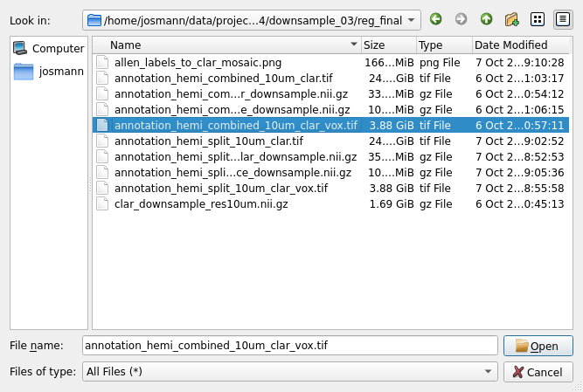Viewport: 583px width, 392px height.
Task: Select annotation_hemi_split_10um_clar_vox.tif file
Action: click(330, 189)
